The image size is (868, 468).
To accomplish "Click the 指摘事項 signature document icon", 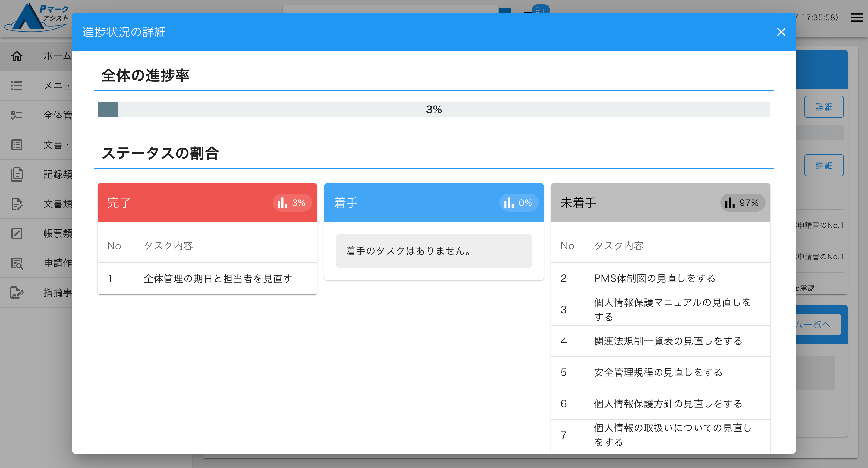I will (x=17, y=292).
